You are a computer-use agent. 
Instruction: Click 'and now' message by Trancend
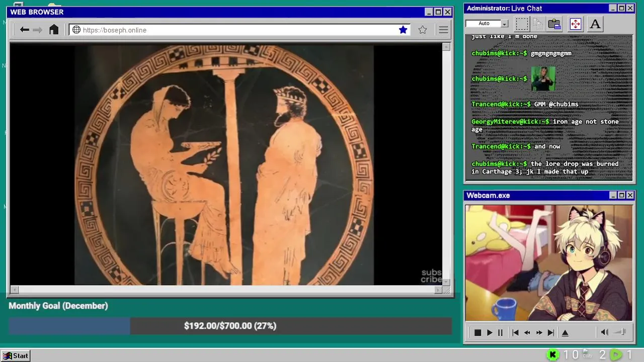click(547, 146)
